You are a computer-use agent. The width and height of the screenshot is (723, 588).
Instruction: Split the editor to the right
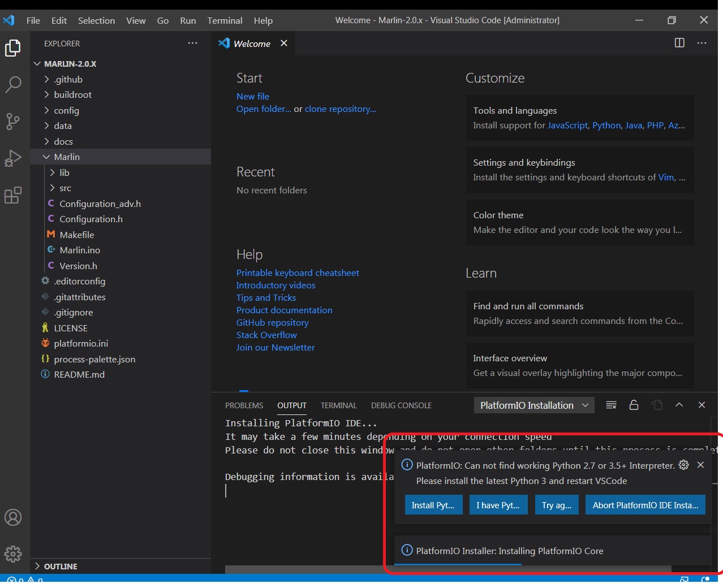pyautogui.click(x=679, y=43)
